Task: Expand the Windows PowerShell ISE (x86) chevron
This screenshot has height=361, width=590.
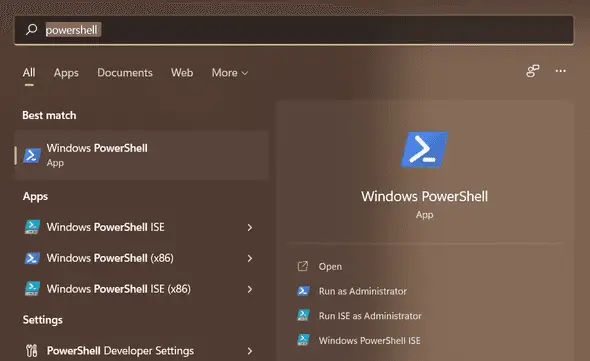Action: click(250, 289)
